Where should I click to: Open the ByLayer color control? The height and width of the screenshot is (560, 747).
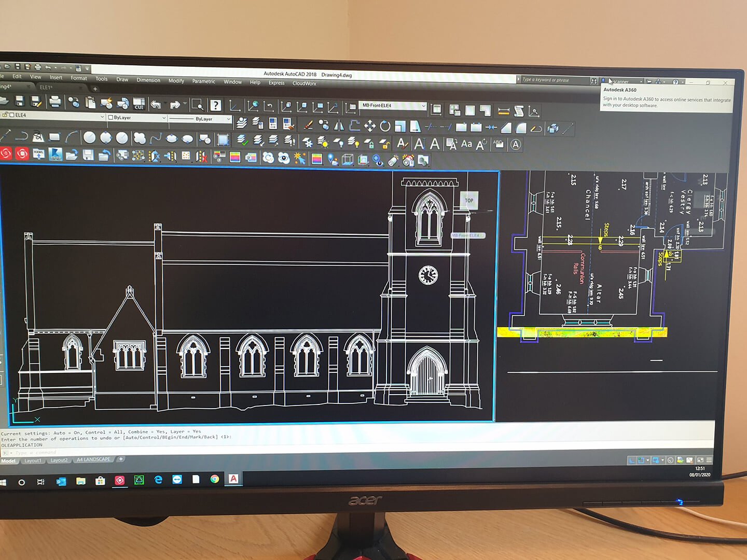(x=137, y=118)
